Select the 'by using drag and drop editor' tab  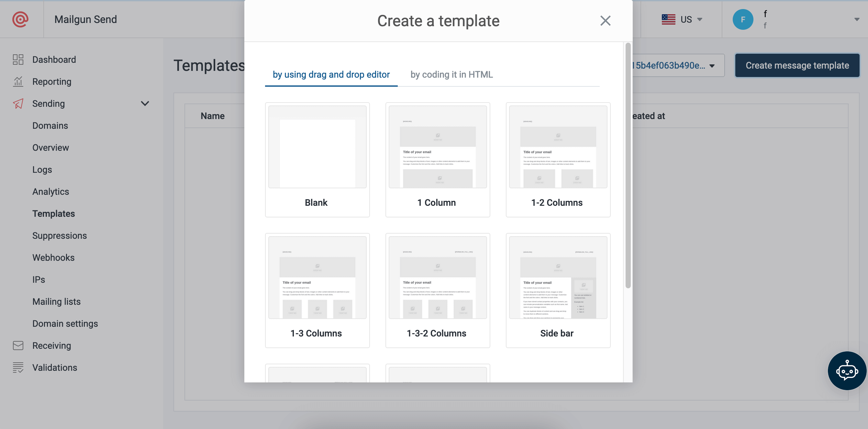(332, 74)
